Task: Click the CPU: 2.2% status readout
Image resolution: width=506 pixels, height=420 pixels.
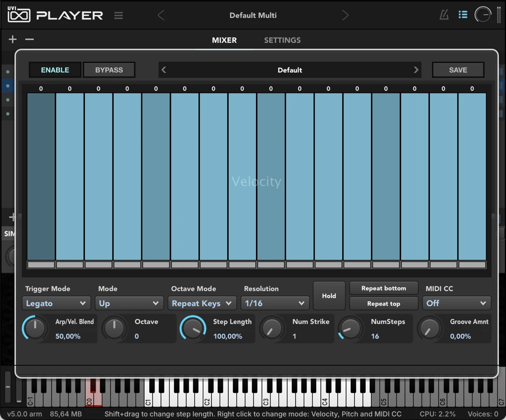Action: pos(438,414)
